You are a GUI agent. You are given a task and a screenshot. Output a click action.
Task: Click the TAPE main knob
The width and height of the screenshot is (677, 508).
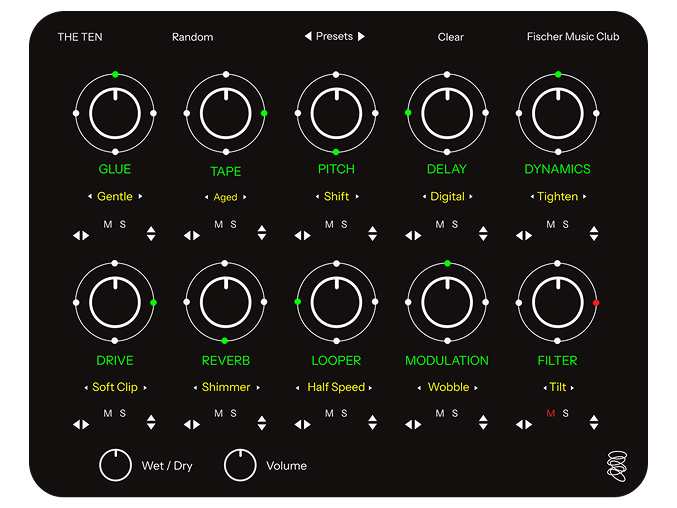click(226, 114)
